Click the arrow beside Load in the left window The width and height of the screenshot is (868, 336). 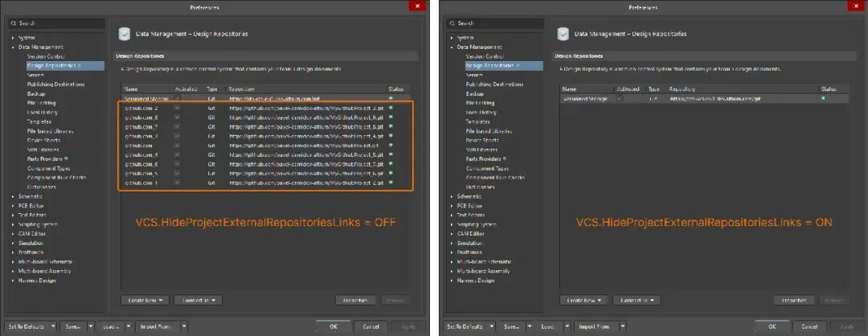pyautogui.click(x=129, y=326)
